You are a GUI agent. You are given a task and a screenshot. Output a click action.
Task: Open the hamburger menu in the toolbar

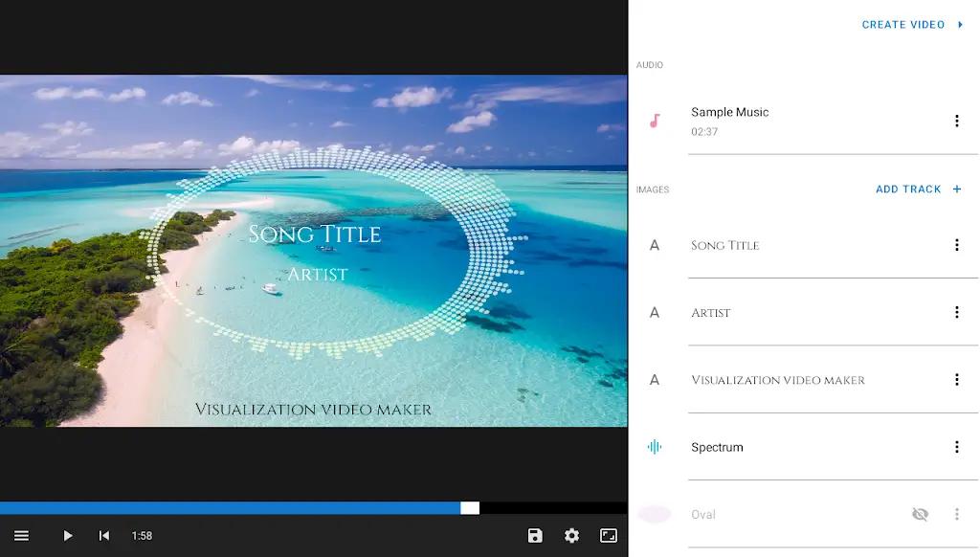pyautogui.click(x=21, y=536)
